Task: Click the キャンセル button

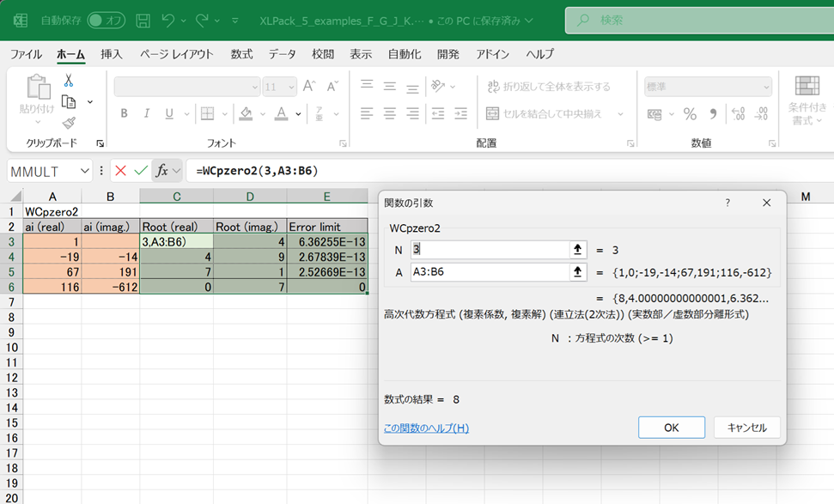Action: pos(746,428)
